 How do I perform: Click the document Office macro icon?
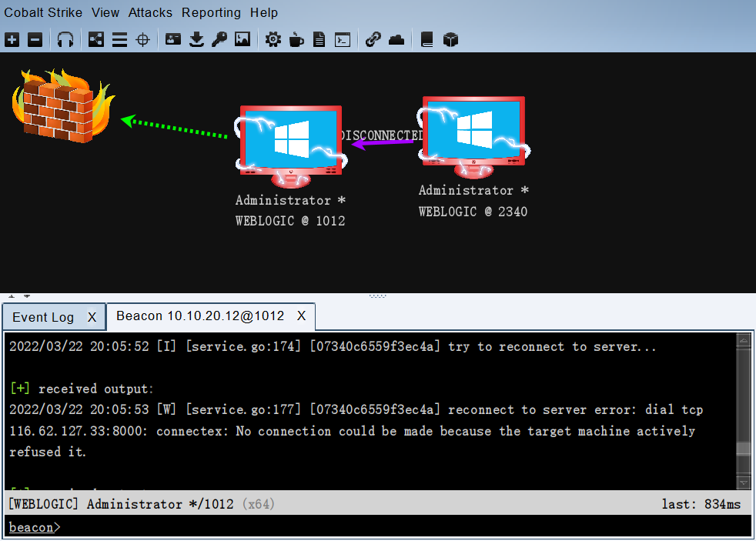pyautogui.click(x=319, y=39)
